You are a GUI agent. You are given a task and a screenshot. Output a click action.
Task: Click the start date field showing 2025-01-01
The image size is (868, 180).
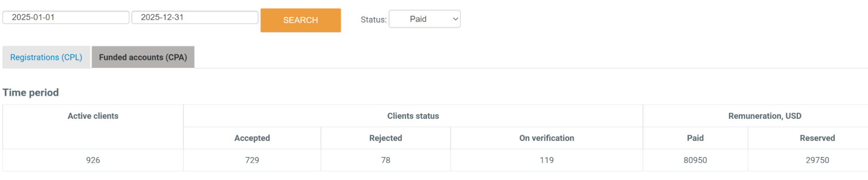66,17
